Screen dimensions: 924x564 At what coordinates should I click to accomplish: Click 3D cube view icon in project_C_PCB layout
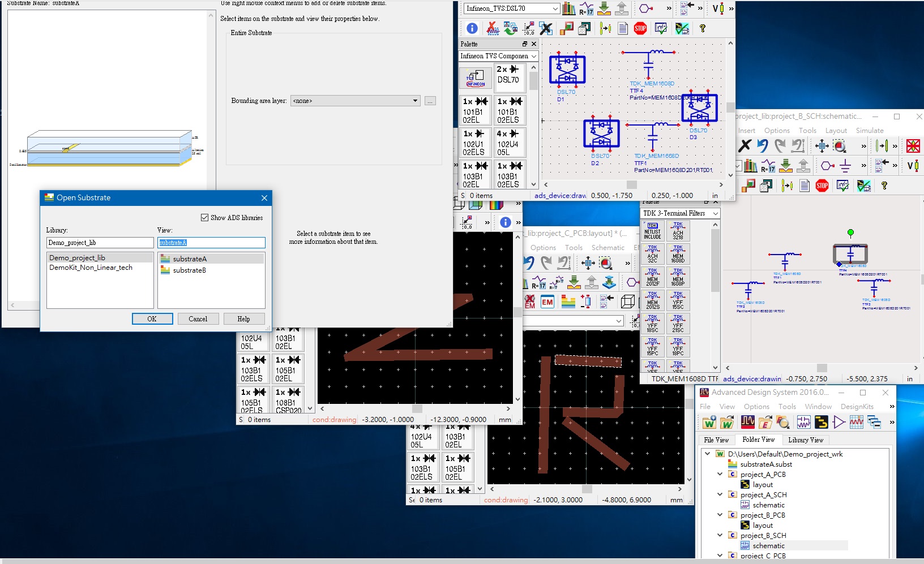[627, 302]
